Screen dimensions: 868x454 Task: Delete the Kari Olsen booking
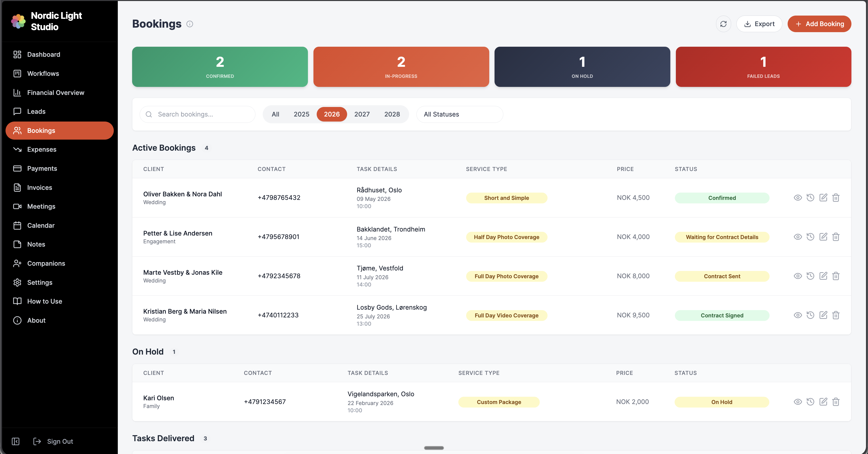[836, 402]
